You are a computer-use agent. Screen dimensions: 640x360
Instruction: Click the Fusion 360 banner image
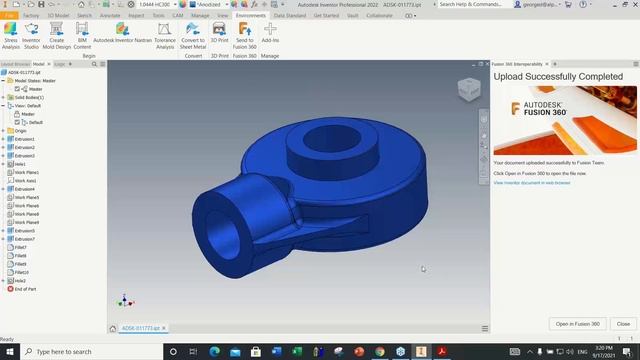[565, 120]
